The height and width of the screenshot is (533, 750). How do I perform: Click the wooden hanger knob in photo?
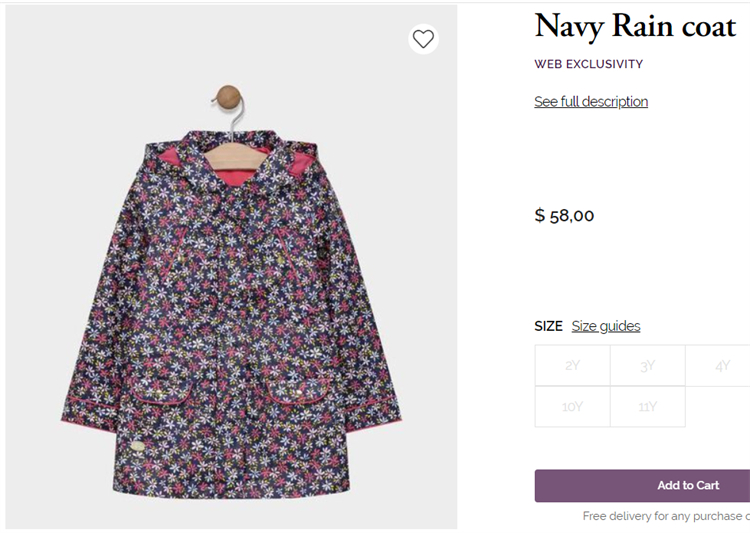point(229,96)
